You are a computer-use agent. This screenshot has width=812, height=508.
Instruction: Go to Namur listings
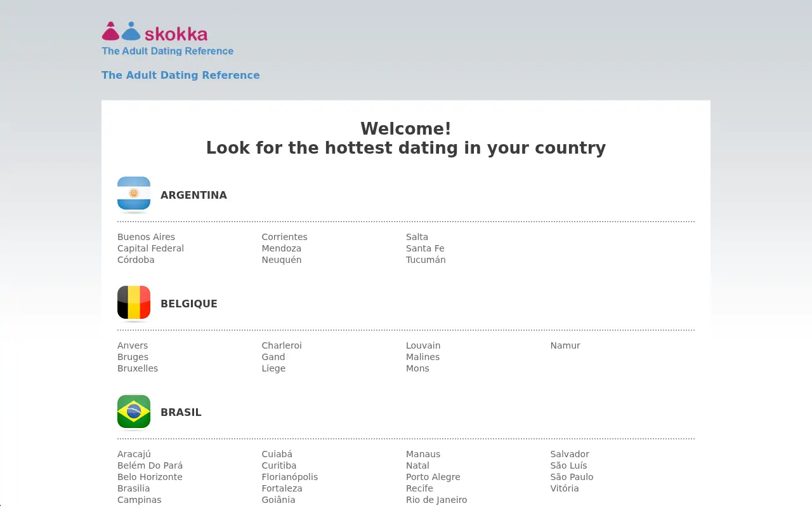point(565,345)
